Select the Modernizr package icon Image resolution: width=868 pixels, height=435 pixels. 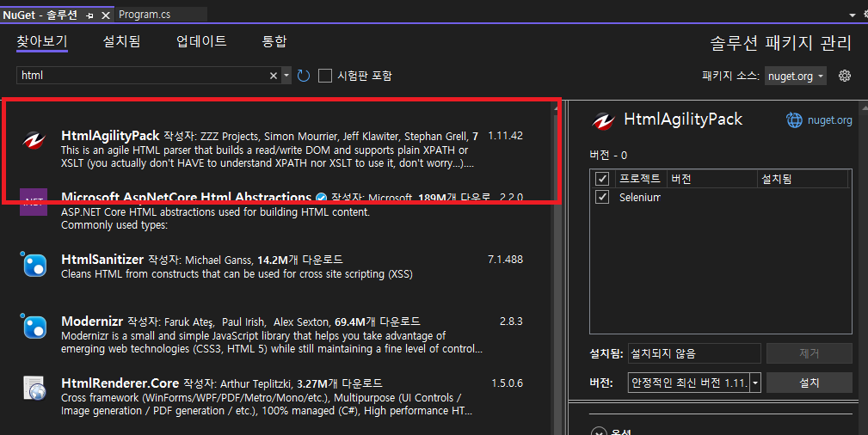pyautogui.click(x=34, y=326)
